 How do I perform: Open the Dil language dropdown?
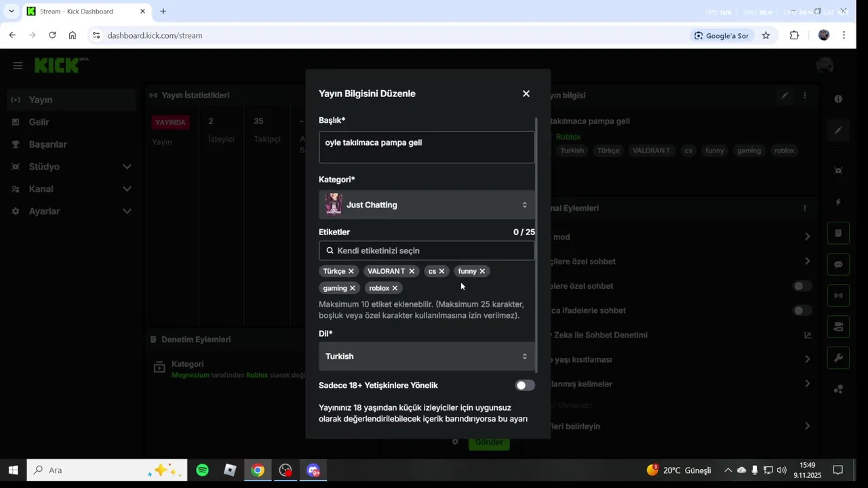[427, 357]
